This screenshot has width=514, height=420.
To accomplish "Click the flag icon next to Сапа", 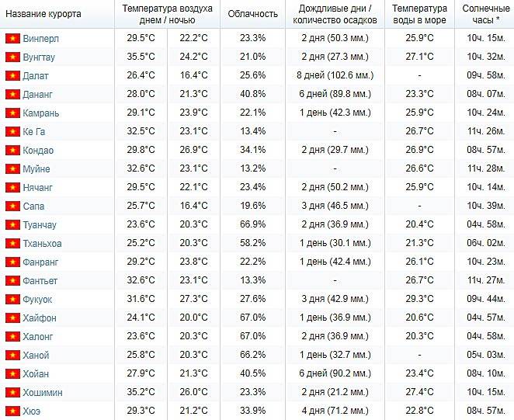I will [12, 207].
